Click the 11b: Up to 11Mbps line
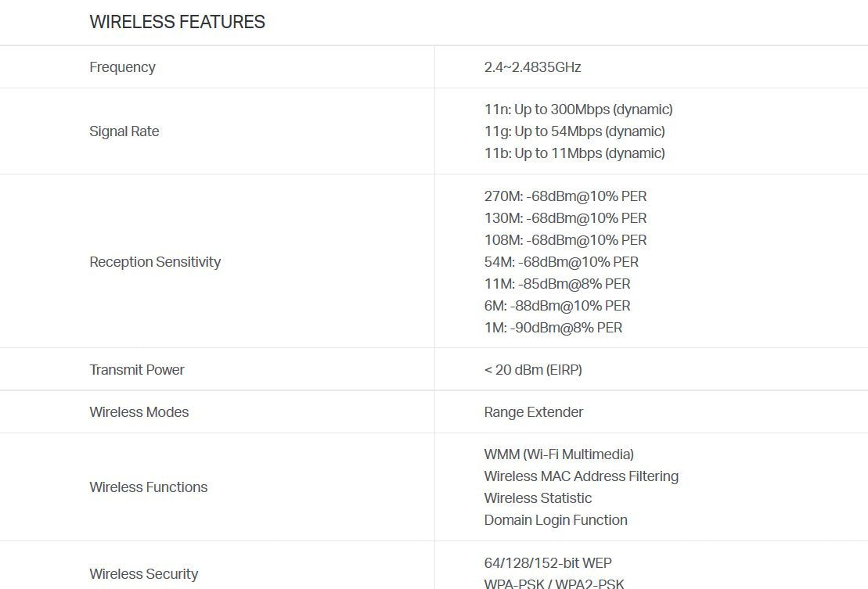Screen dimensions: 868x589 (574, 153)
